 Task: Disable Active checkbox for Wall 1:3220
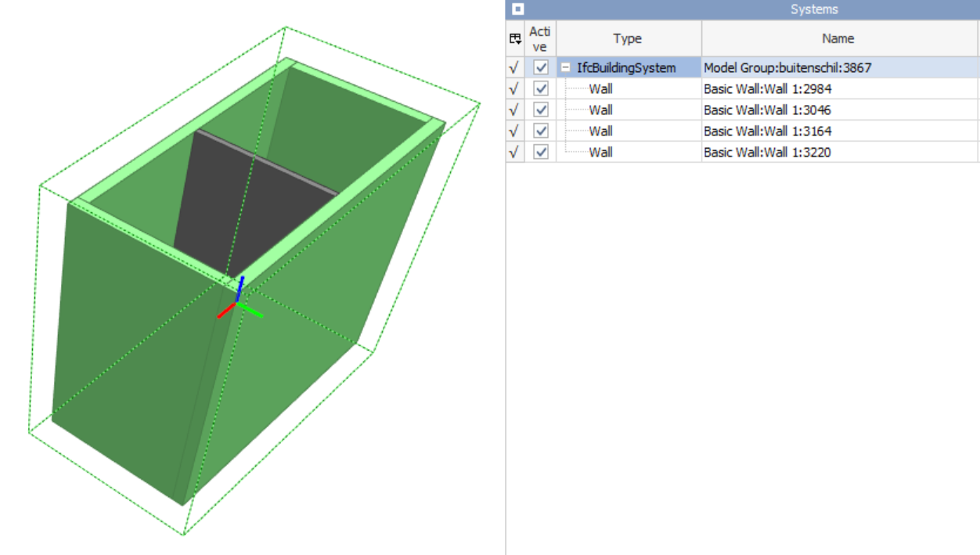point(540,153)
